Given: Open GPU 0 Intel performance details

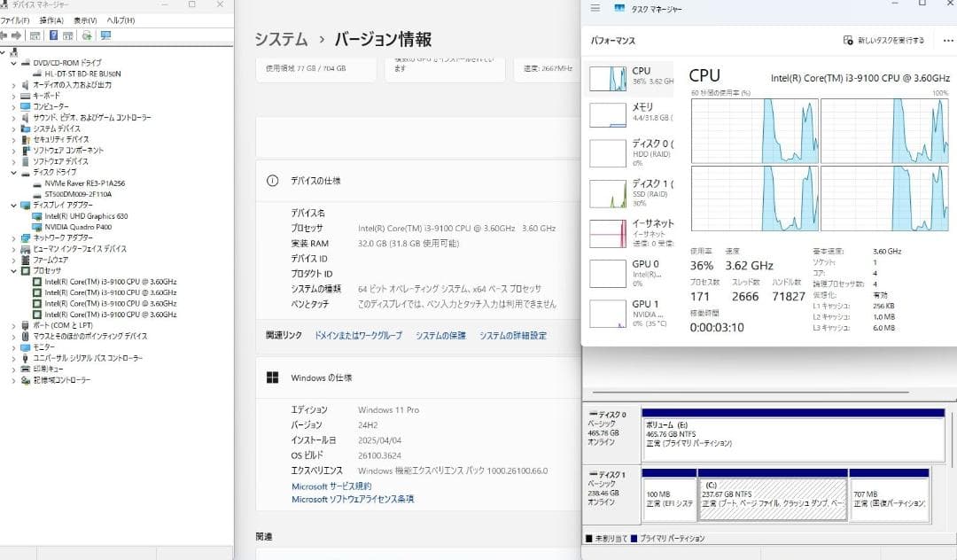Looking at the screenshot, I should pos(609,275).
